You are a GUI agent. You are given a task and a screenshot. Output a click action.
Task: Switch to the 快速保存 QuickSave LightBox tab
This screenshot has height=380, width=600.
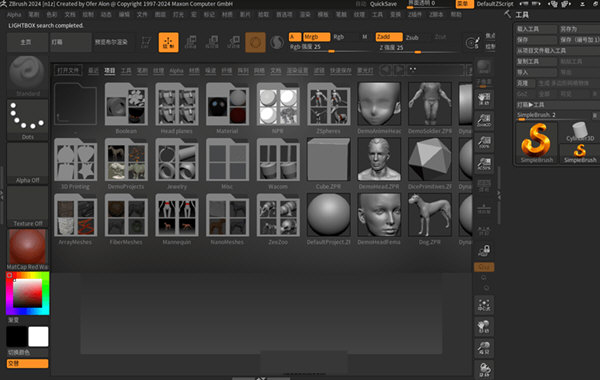341,70
